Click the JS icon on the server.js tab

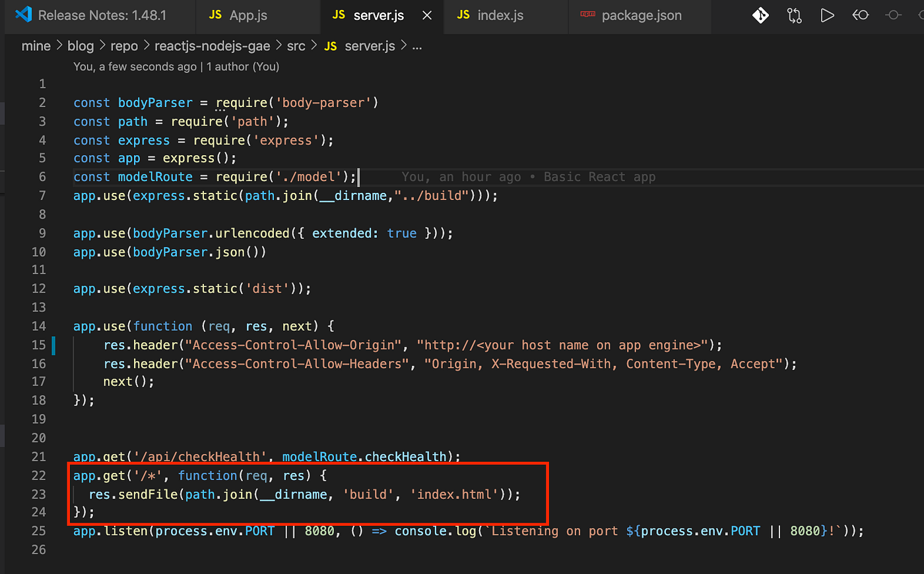pyautogui.click(x=339, y=16)
